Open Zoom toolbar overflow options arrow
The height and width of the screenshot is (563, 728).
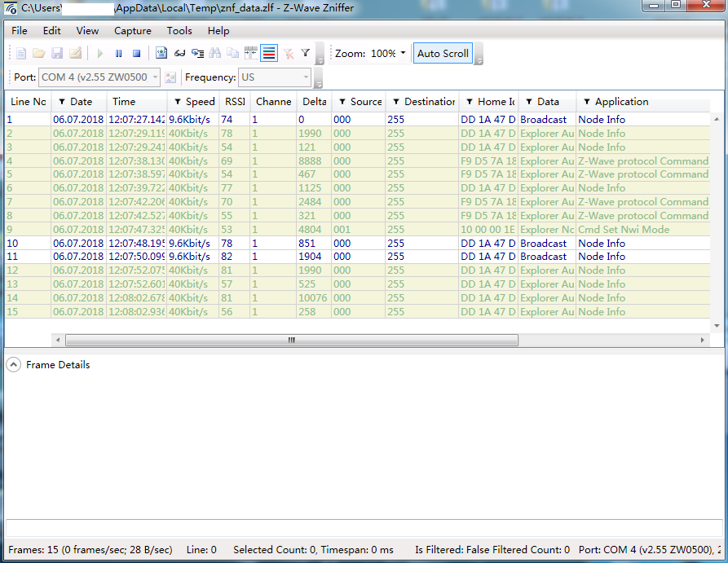click(x=479, y=54)
